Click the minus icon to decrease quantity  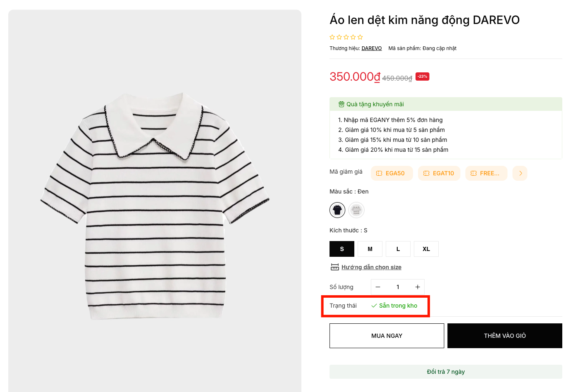[377, 287]
